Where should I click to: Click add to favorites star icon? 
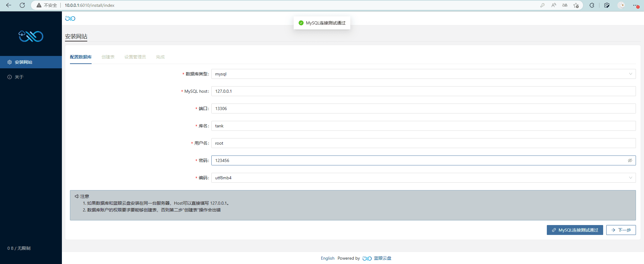(x=576, y=5)
